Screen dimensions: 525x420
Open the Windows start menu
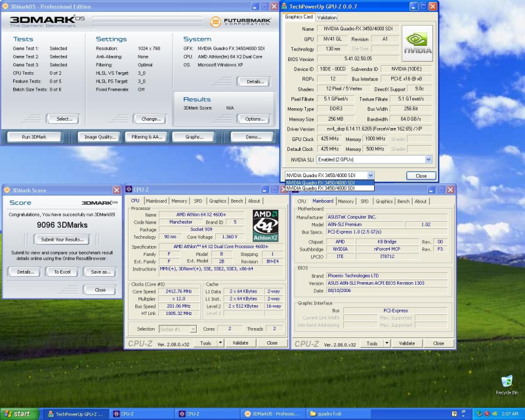20,414
